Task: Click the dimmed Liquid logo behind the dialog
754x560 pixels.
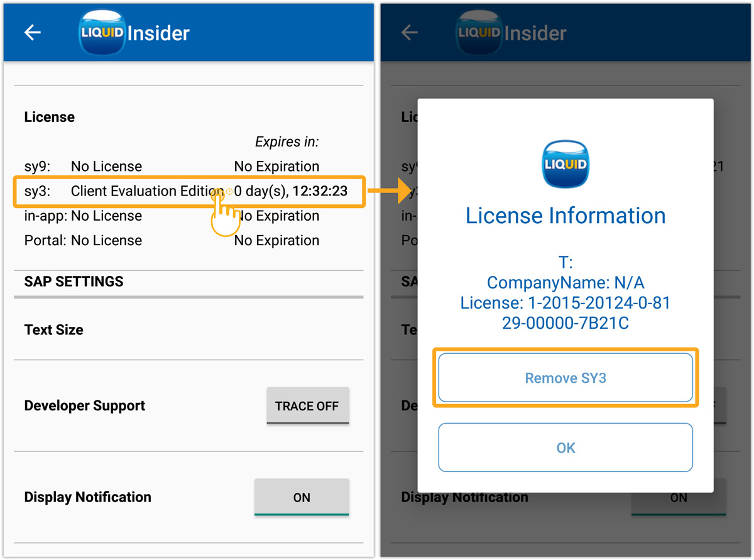Action: pyautogui.click(x=478, y=33)
